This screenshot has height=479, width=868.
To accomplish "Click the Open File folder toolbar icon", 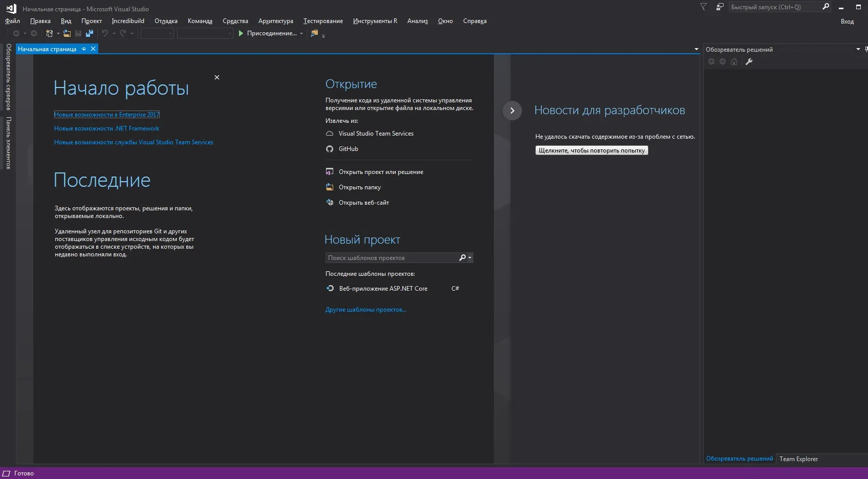I will (67, 33).
